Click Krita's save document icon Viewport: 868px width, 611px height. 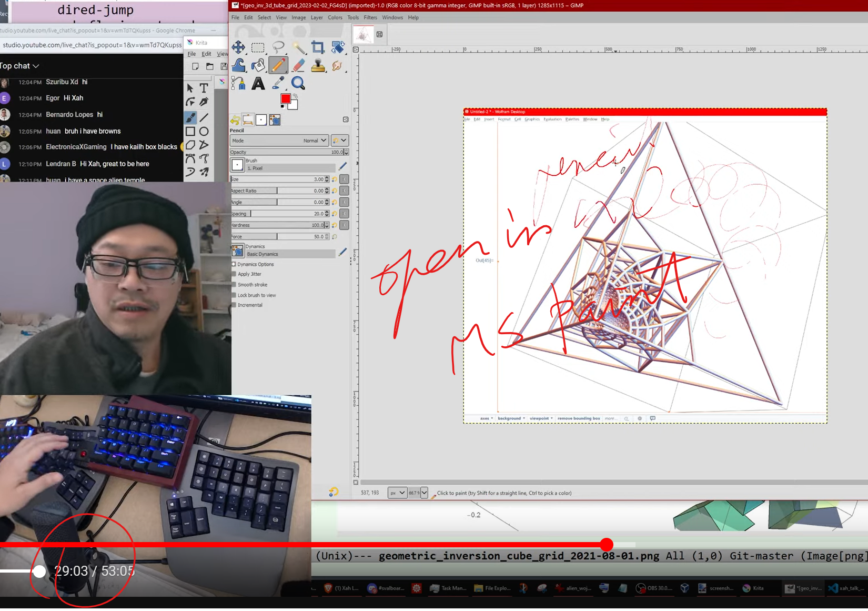click(224, 66)
